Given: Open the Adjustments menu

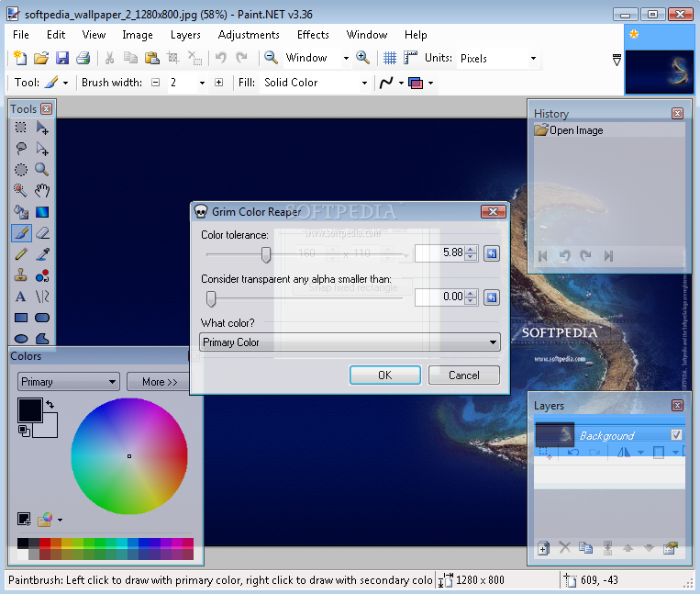Looking at the screenshot, I should pos(249,35).
